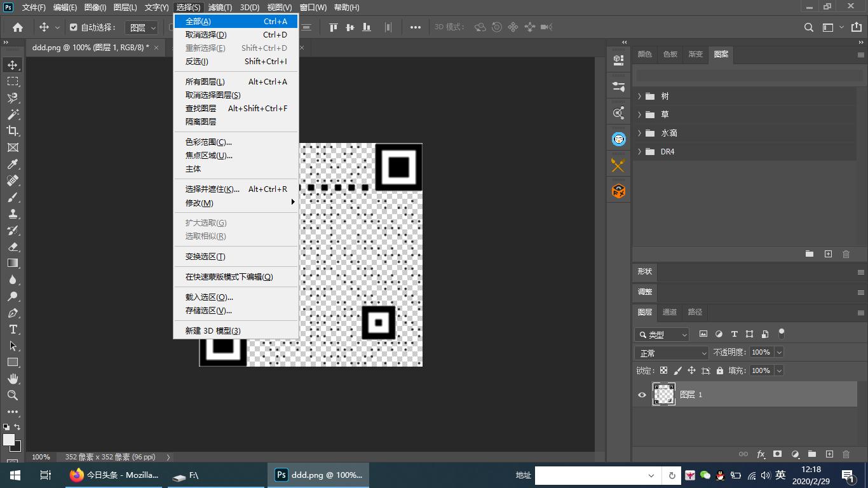This screenshot has height=488, width=868.
Task: Expand the 树 pattern folder
Action: (x=639, y=96)
